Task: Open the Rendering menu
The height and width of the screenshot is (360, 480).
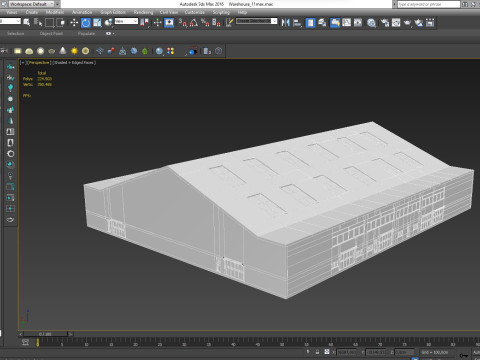Action: coord(143,12)
